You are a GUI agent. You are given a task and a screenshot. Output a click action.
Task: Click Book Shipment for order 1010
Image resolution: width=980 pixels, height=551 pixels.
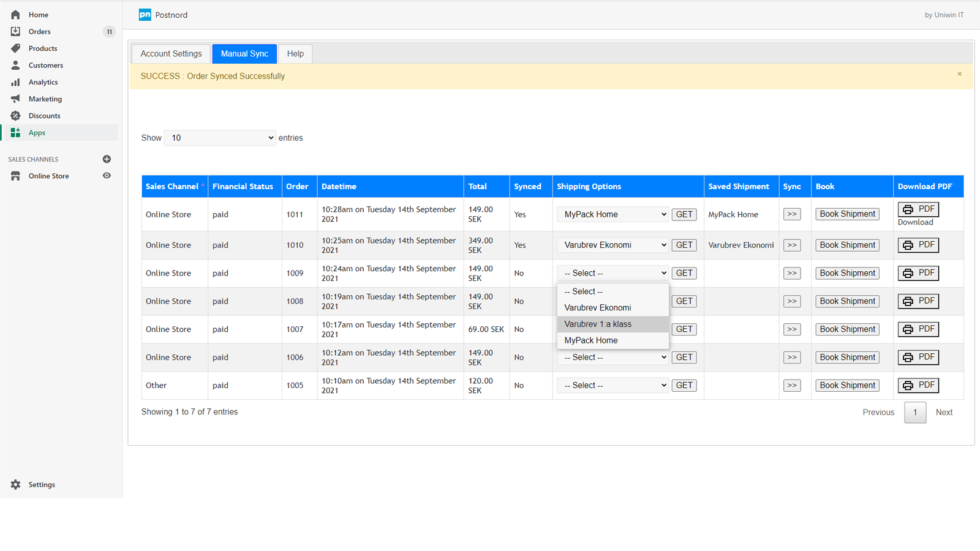coord(847,245)
